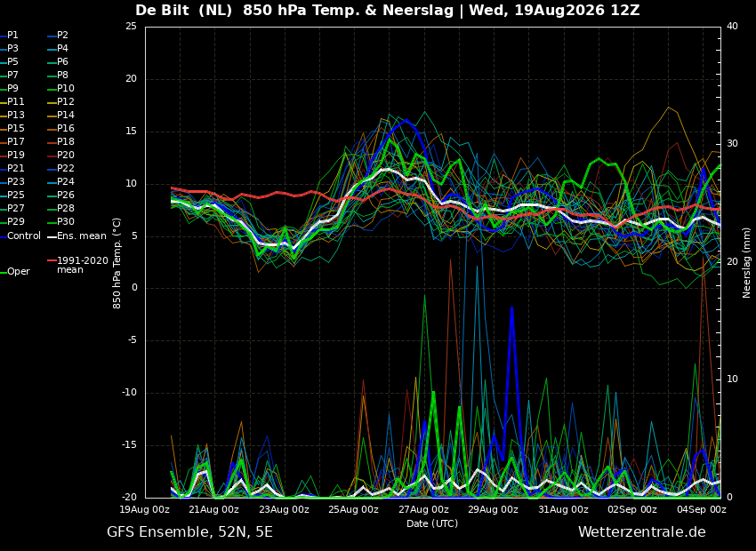Click the 31Aug 00z date tick

coord(563,509)
